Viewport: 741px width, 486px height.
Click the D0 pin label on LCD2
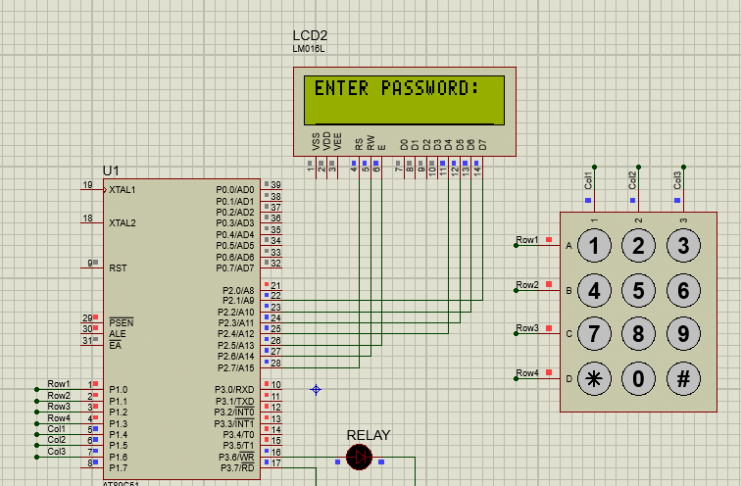tap(404, 145)
